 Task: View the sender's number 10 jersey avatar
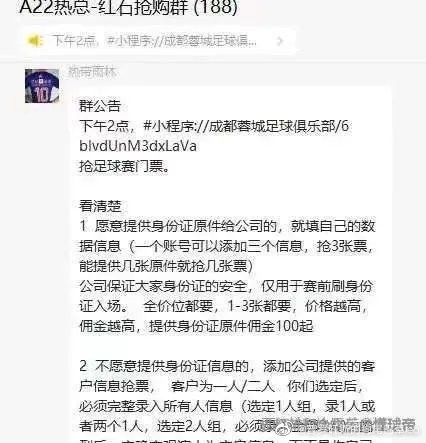(x=42, y=86)
